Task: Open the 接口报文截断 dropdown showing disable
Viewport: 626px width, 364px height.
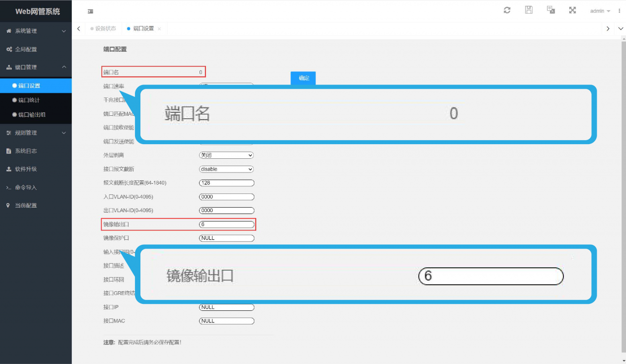Action: pyautogui.click(x=226, y=169)
